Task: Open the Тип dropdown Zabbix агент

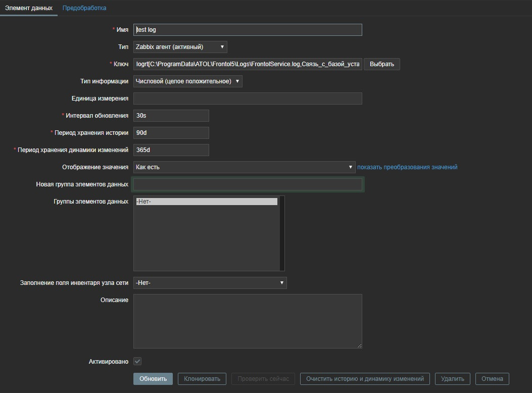Action: (180, 47)
